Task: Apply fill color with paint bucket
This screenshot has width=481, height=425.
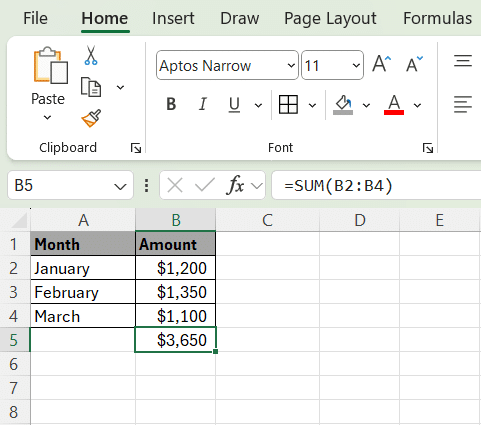Action: click(x=343, y=105)
